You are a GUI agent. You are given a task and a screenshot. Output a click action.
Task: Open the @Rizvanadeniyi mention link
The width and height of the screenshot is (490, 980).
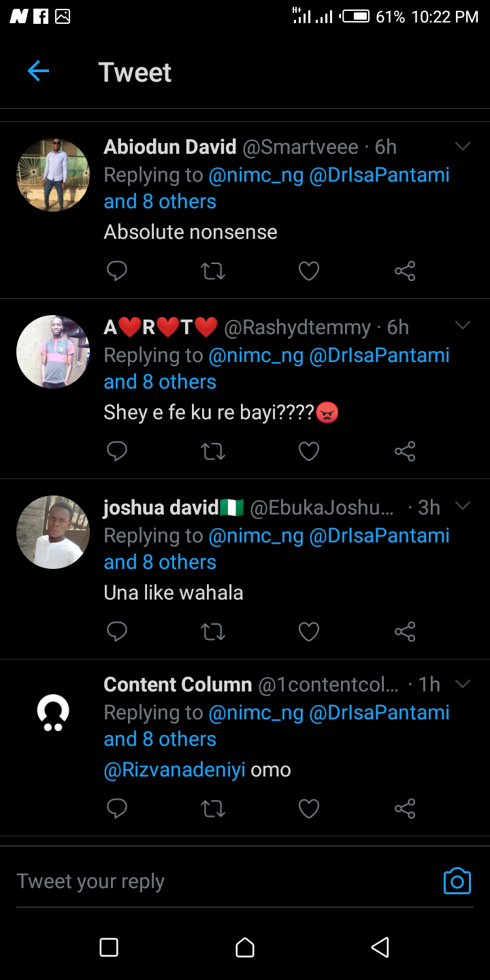pyautogui.click(x=174, y=770)
